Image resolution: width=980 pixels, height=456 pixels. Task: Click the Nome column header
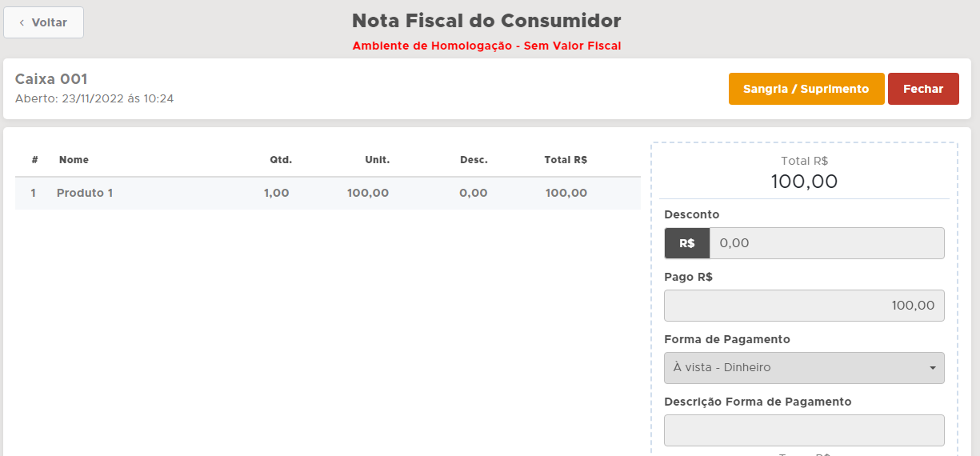pyautogui.click(x=74, y=160)
